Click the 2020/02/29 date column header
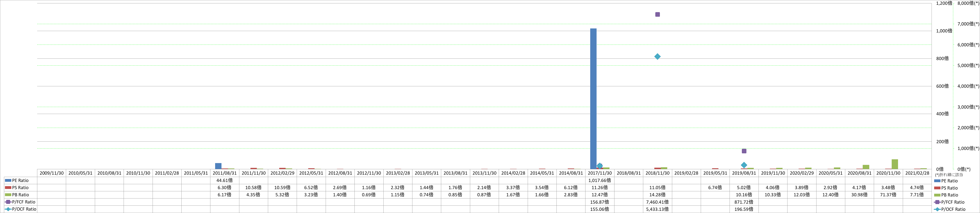This screenshot has width=980, height=213. pos(802,173)
